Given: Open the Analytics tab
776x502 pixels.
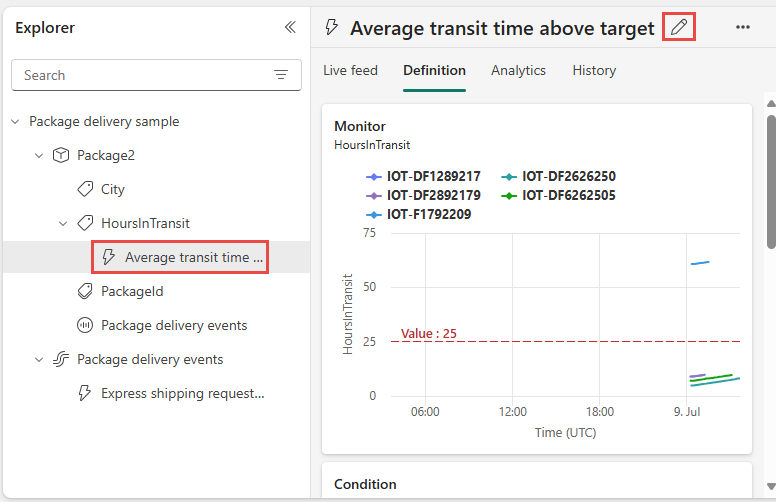Looking at the screenshot, I should click(x=518, y=70).
